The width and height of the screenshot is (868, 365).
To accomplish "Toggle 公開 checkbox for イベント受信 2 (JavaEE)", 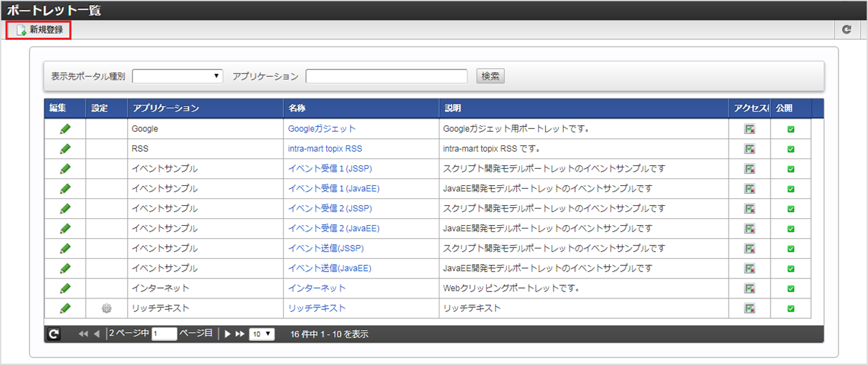I will point(790,228).
